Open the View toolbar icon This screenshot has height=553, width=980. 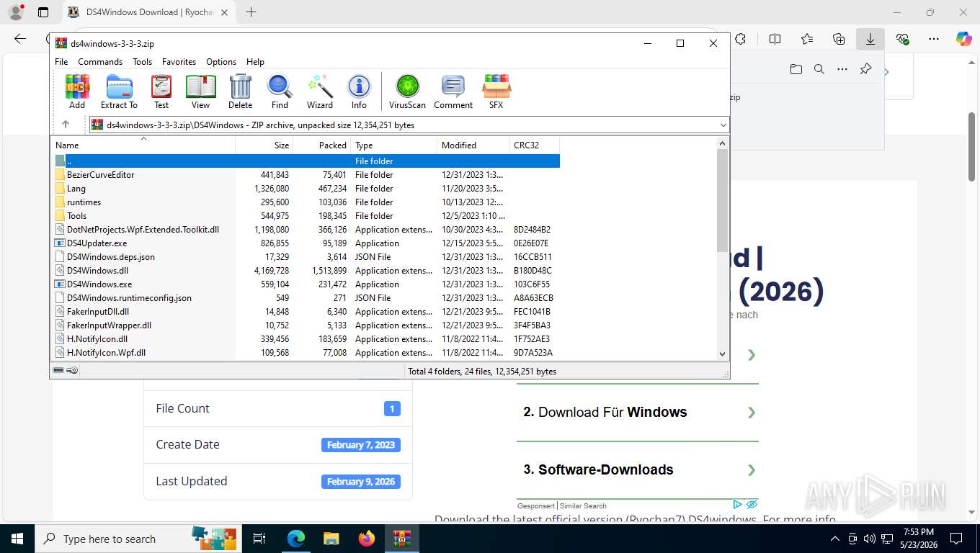[x=201, y=91]
